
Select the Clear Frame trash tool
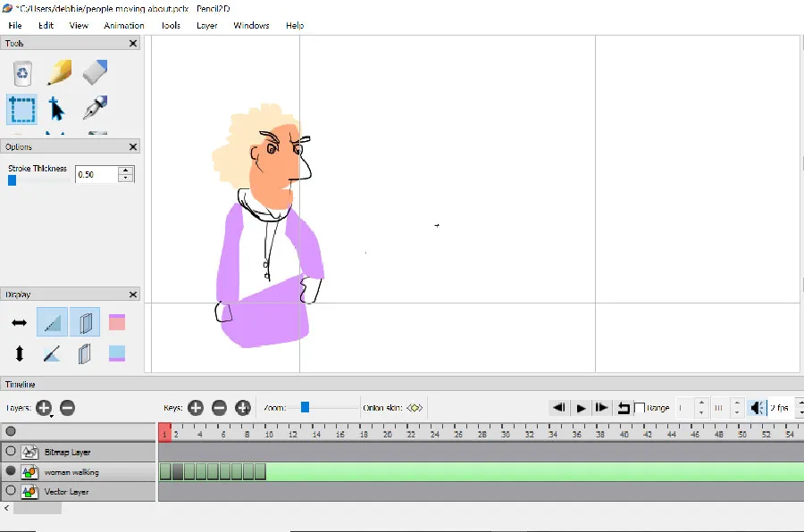pos(22,73)
